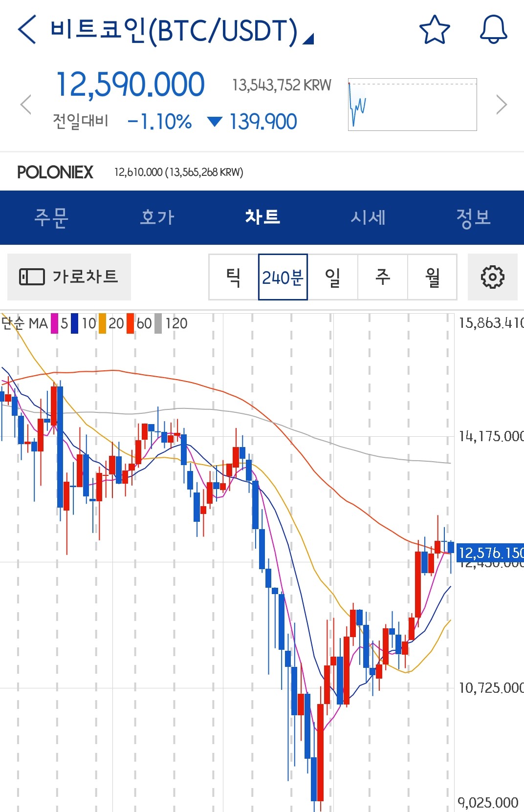
Task: Switch to the 시세 (market price) tab
Action: tap(368, 217)
